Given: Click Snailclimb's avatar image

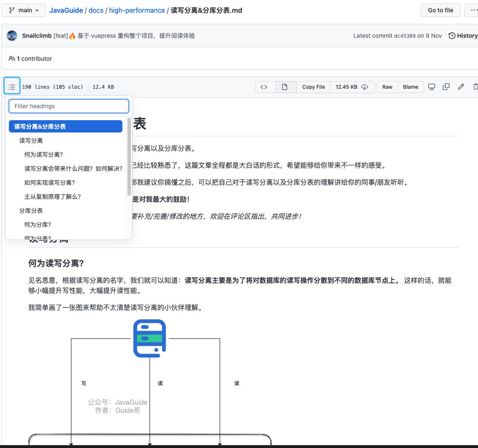Looking at the screenshot, I should pos(12,36).
